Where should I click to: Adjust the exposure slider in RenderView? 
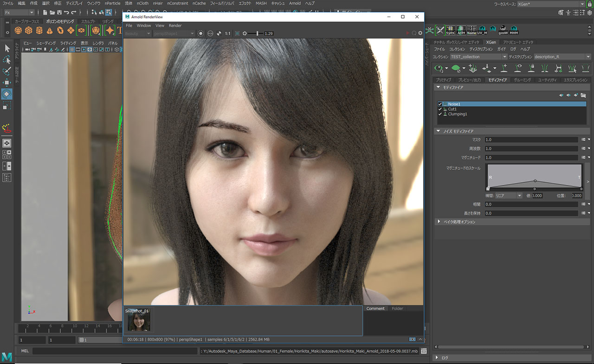click(255, 33)
